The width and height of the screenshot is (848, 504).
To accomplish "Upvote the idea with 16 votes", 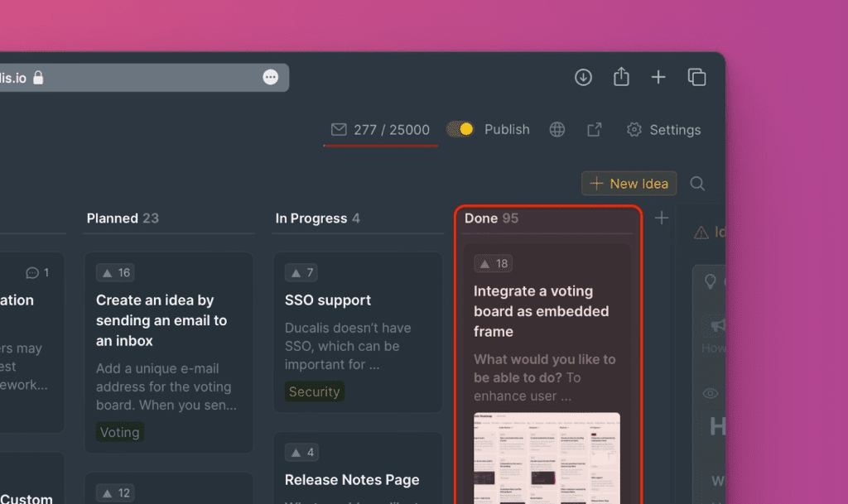I will (x=115, y=273).
